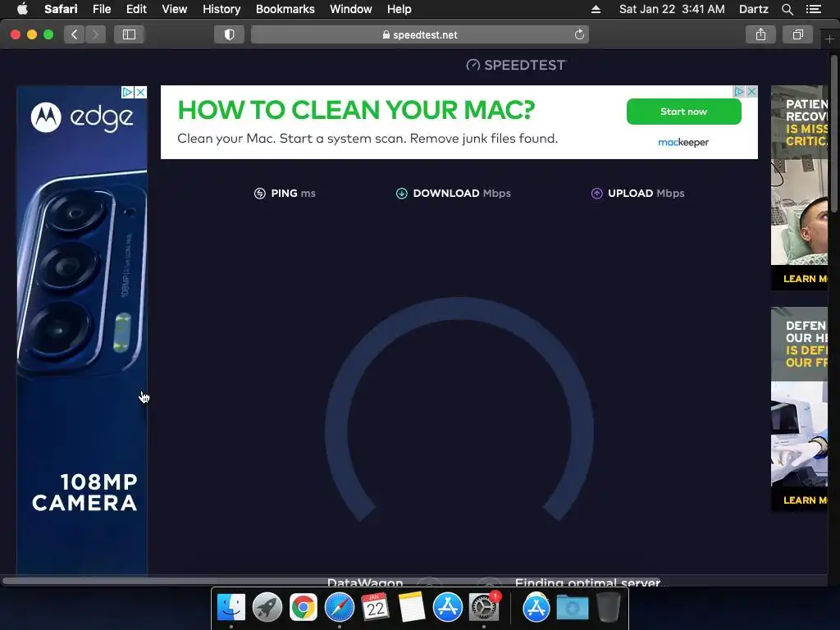Click LEARN MORE on the patient ad

[805, 279]
